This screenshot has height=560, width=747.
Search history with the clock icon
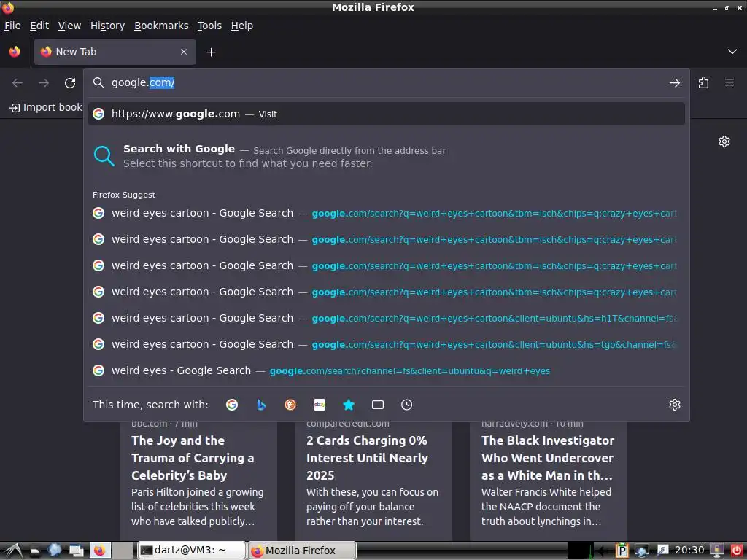click(407, 405)
